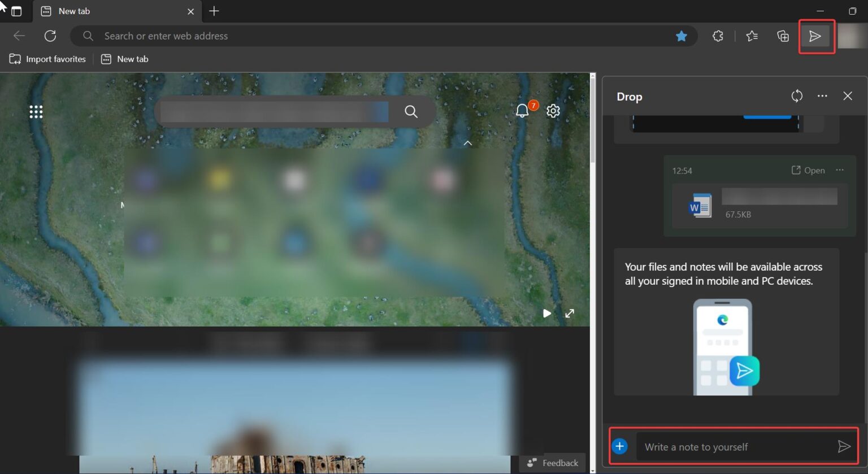868x474 pixels.
Task: Open Drop from the browser toolbar
Action: coord(816,36)
